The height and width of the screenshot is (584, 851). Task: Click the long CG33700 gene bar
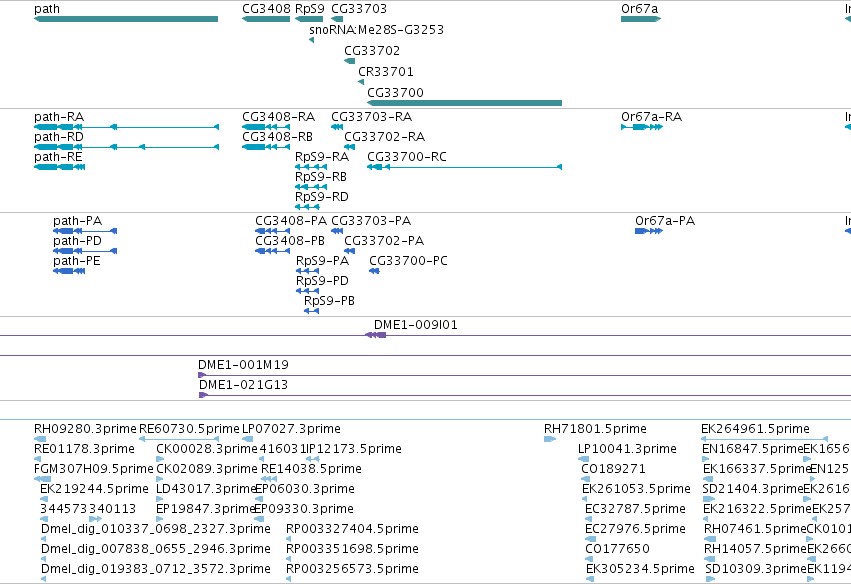465,103
